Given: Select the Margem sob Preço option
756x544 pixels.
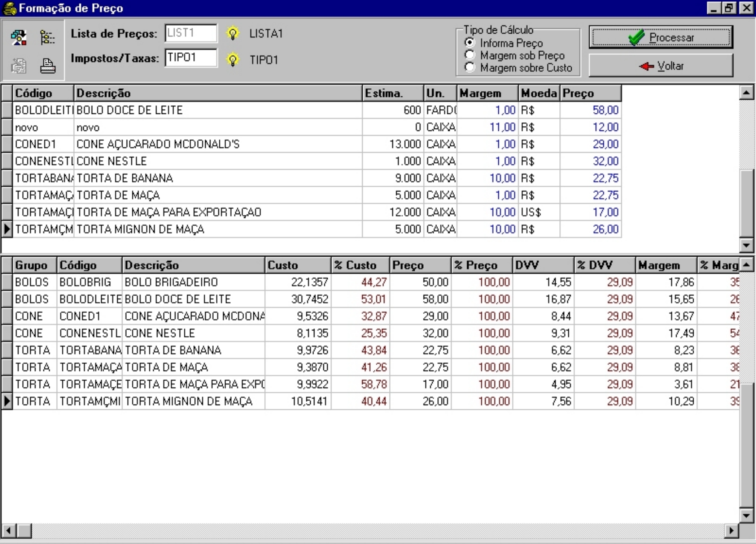Looking at the screenshot, I should click(x=515, y=55).
